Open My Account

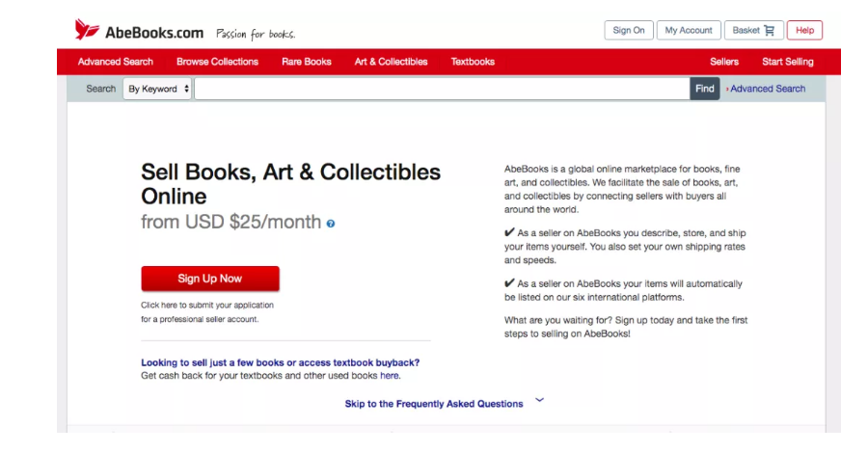[x=689, y=31]
